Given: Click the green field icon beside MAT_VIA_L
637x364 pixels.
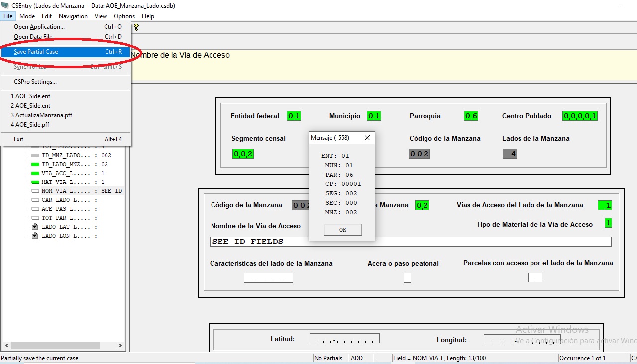Looking at the screenshot, I should coord(35,182).
